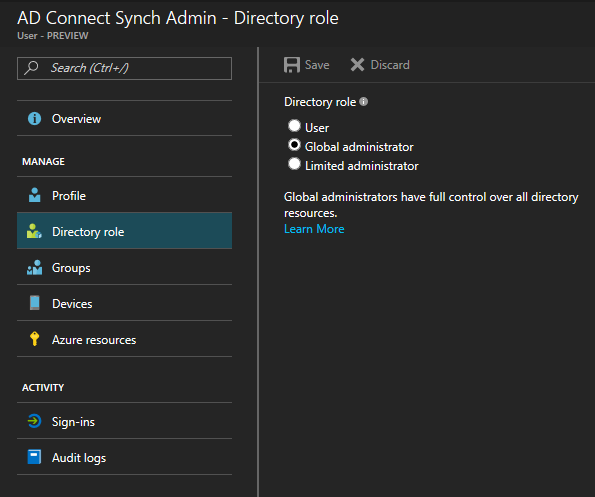Choose the Limited administrator radio option

(x=294, y=164)
